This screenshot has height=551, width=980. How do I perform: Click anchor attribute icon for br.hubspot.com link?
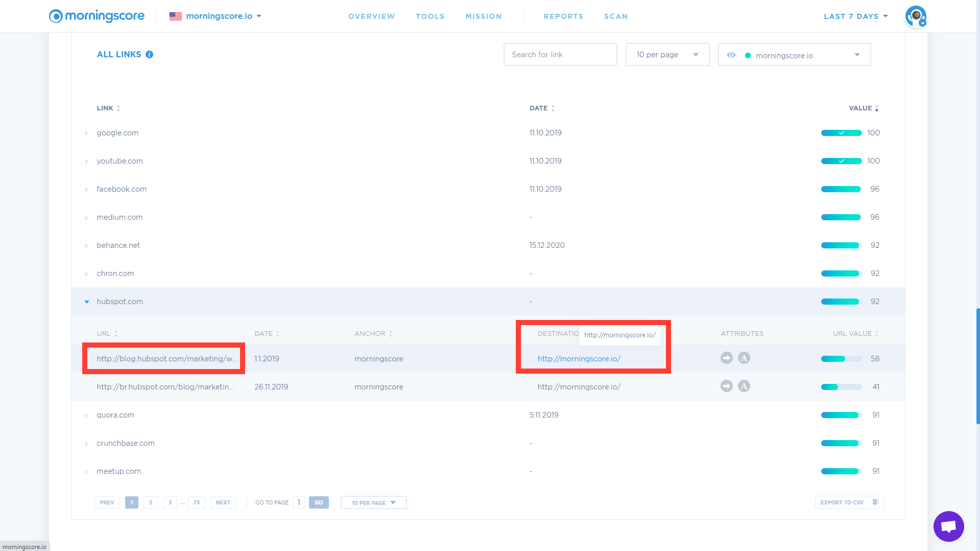coord(744,386)
